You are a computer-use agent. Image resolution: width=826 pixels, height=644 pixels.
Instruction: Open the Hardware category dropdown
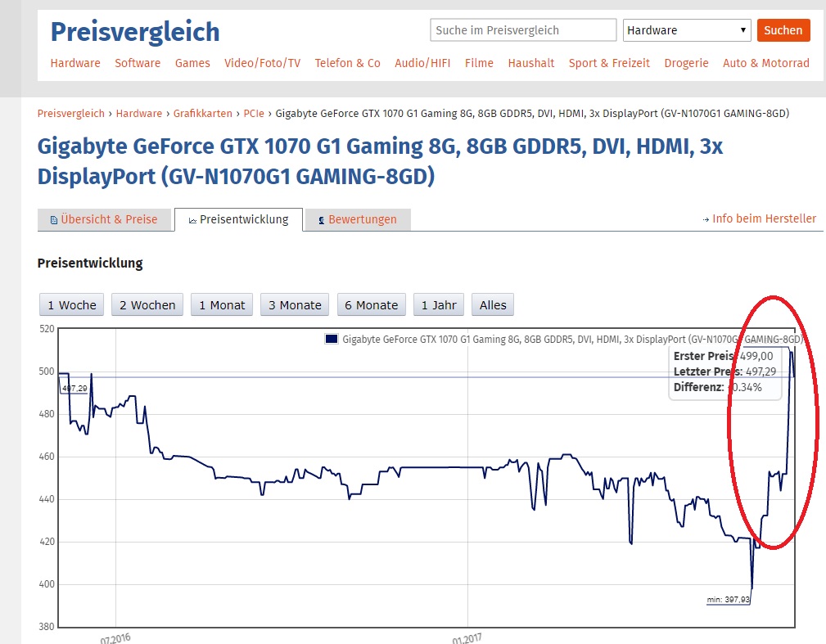[x=686, y=30]
